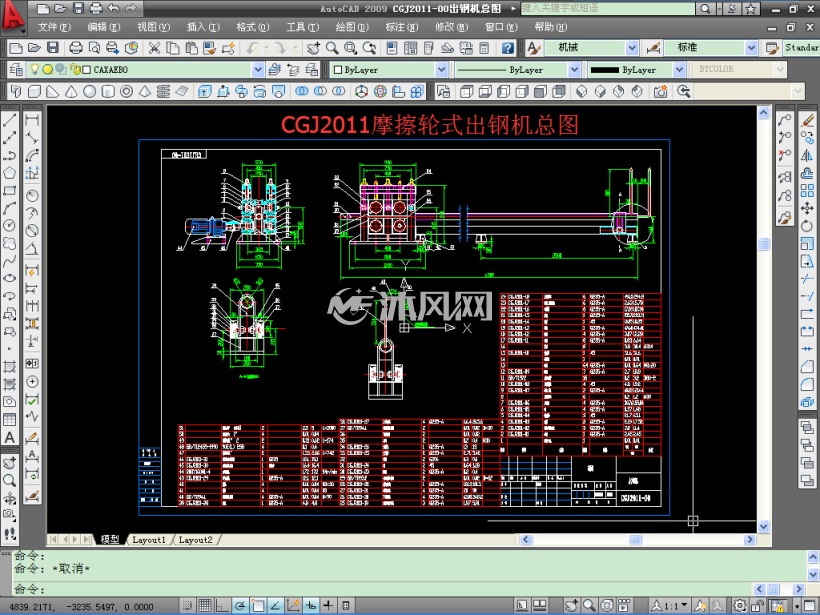
Task: Open the 修改(M) menu
Action: (x=451, y=27)
